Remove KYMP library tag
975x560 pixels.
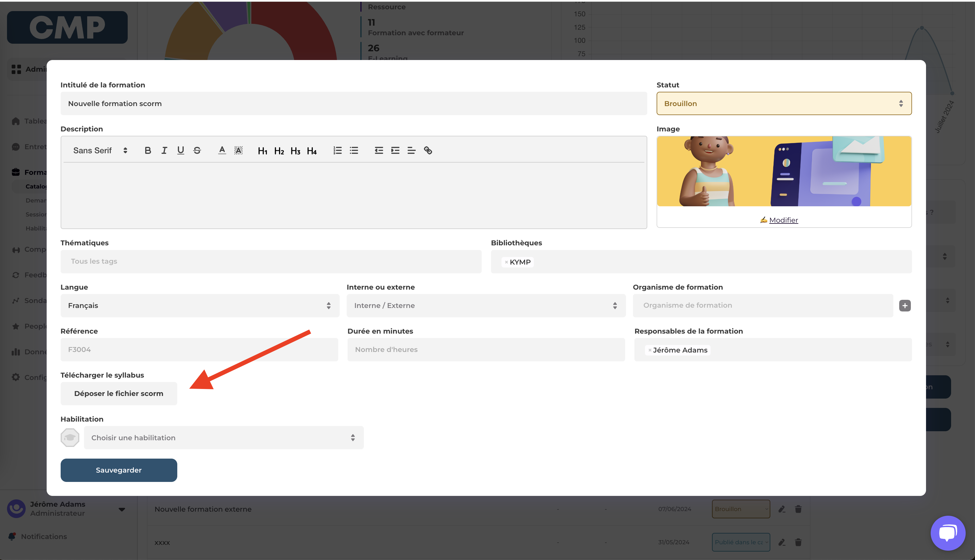pos(506,262)
